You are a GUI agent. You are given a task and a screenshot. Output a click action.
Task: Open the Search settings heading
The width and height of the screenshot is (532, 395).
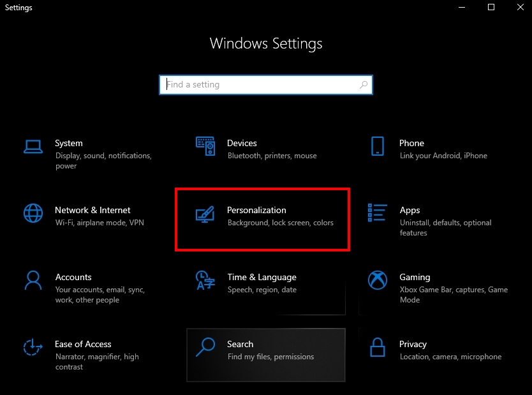coord(240,344)
